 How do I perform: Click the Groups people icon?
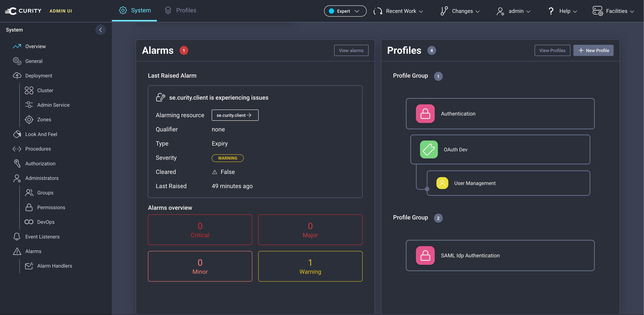[x=29, y=193]
